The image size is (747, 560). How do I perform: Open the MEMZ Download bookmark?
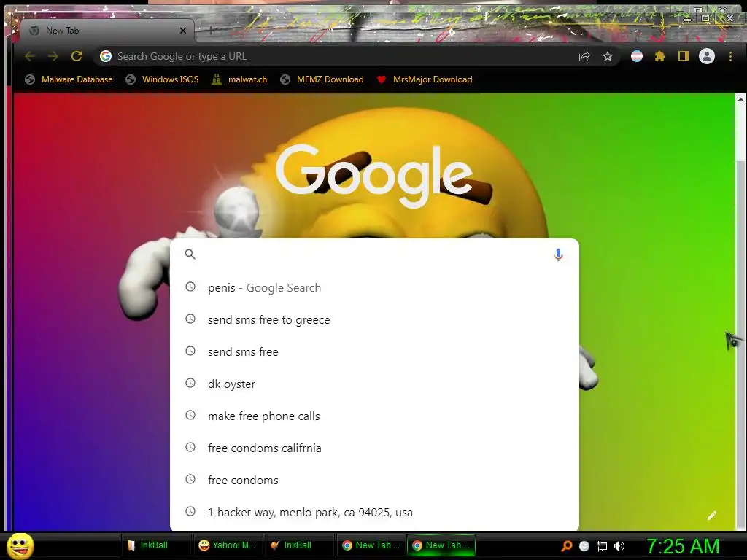click(x=322, y=79)
